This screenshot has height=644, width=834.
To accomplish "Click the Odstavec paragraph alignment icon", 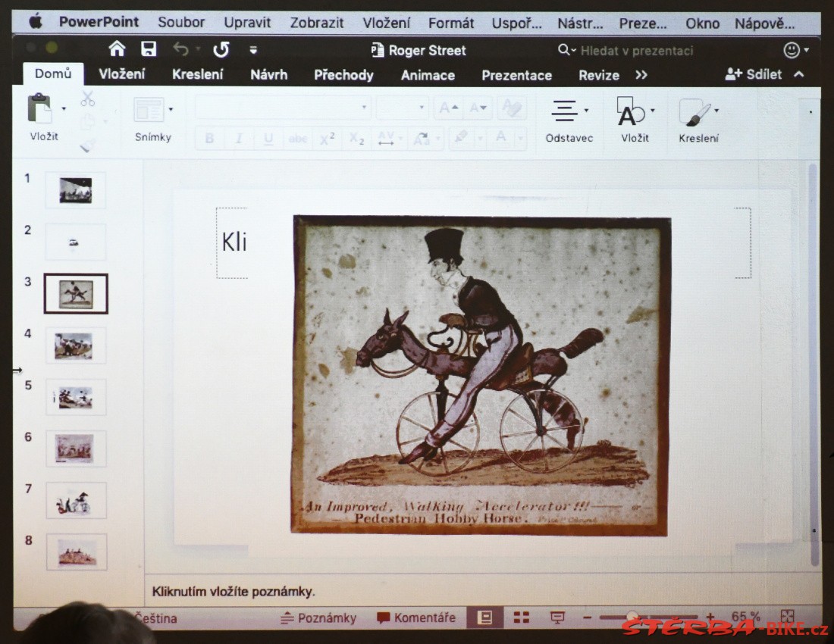I will pos(564,111).
